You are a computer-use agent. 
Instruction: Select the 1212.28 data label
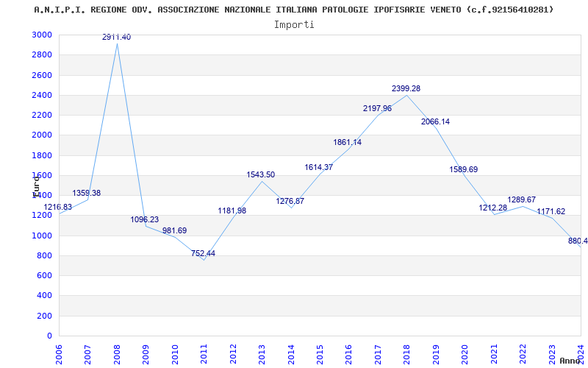pyautogui.click(x=493, y=208)
